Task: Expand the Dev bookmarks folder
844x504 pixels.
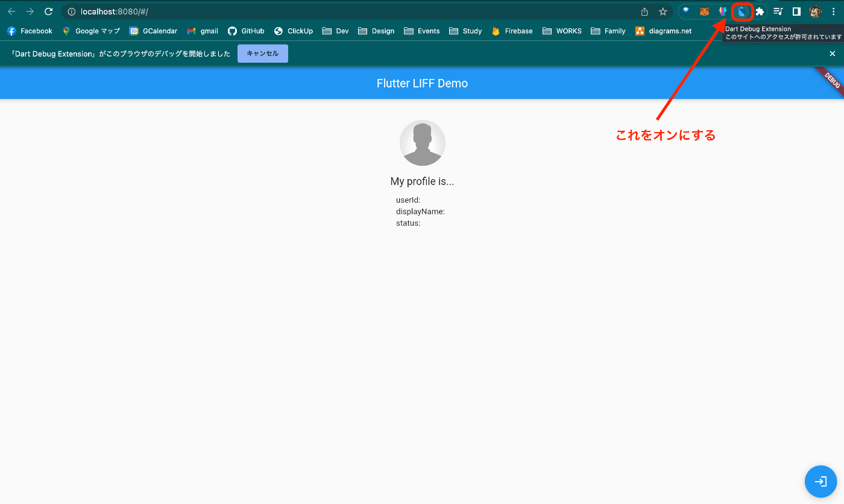Action: point(335,31)
